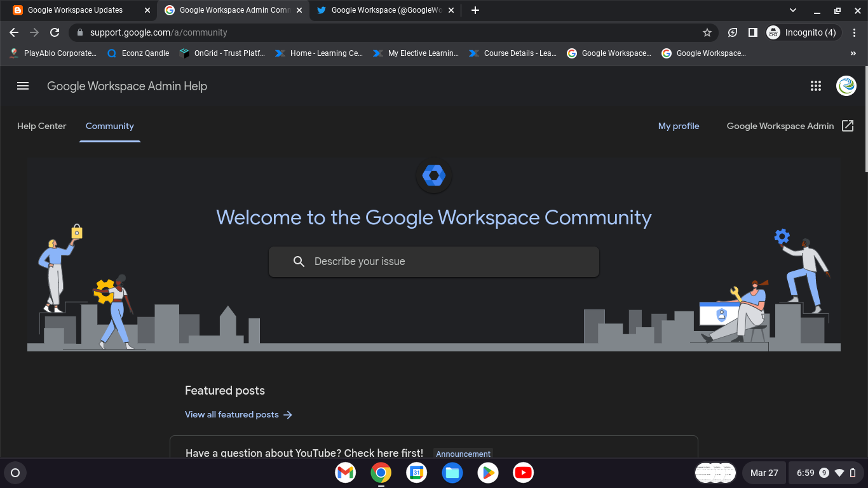The height and width of the screenshot is (488, 868).
Task: Open the Home - Learning Ce... bookmark
Action: click(319, 53)
